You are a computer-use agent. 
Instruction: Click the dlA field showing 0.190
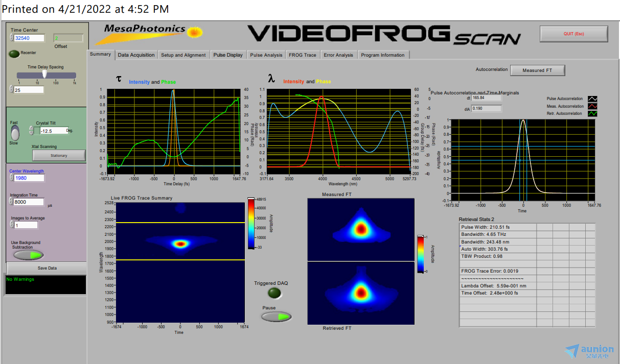point(487,108)
